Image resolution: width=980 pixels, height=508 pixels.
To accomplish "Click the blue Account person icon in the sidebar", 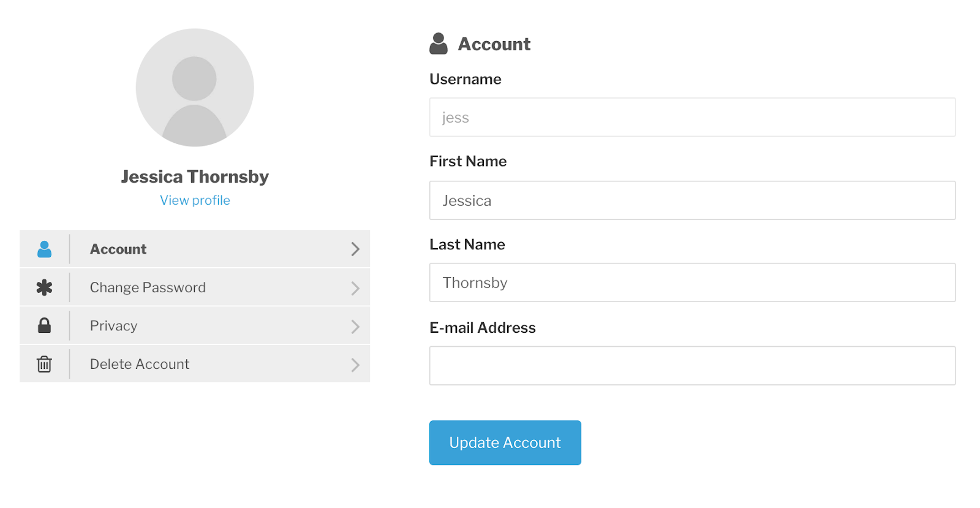I will 44,249.
